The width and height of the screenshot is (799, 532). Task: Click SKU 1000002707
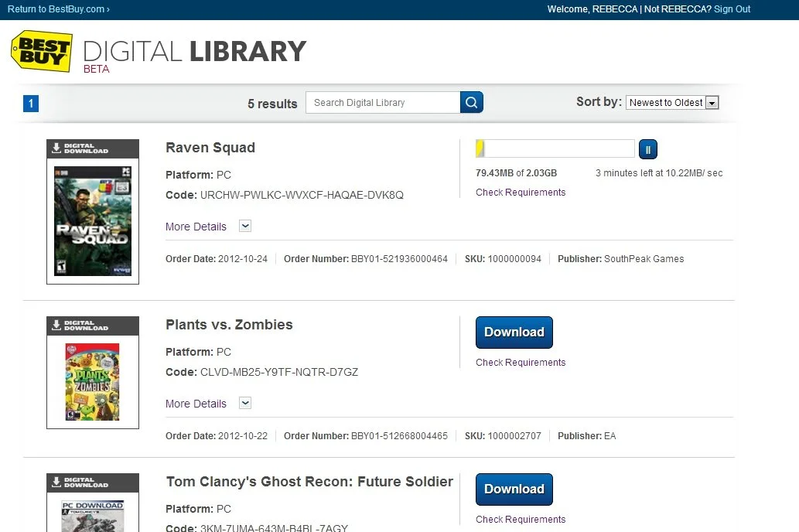514,436
